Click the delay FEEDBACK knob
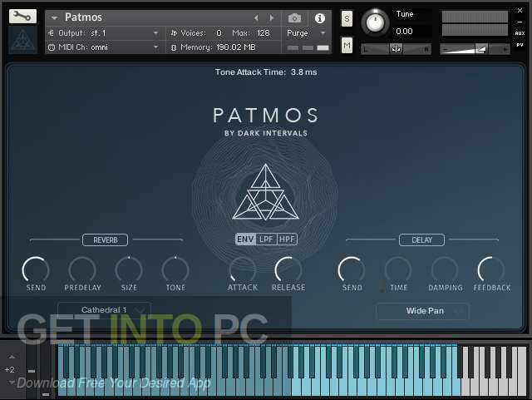Image resolution: width=532 pixels, height=400 pixels. point(491,270)
